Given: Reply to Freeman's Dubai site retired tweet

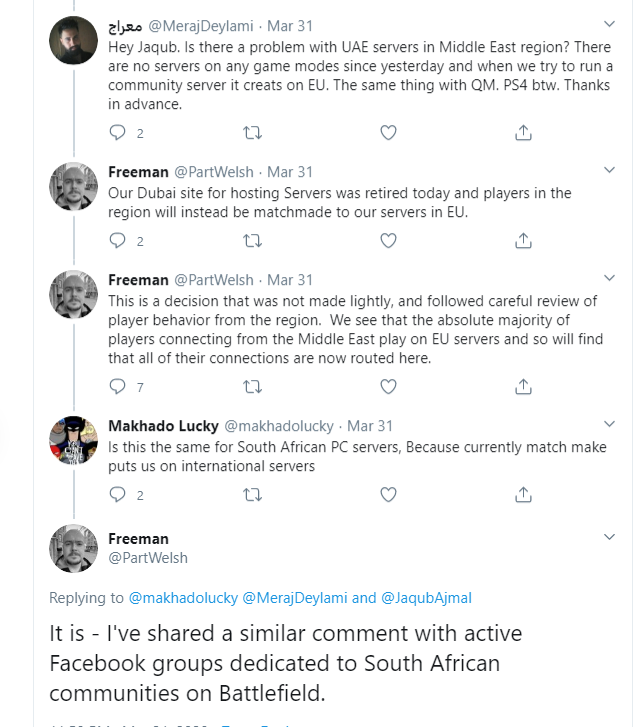Looking at the screenshot, I should tap(118, 240).
